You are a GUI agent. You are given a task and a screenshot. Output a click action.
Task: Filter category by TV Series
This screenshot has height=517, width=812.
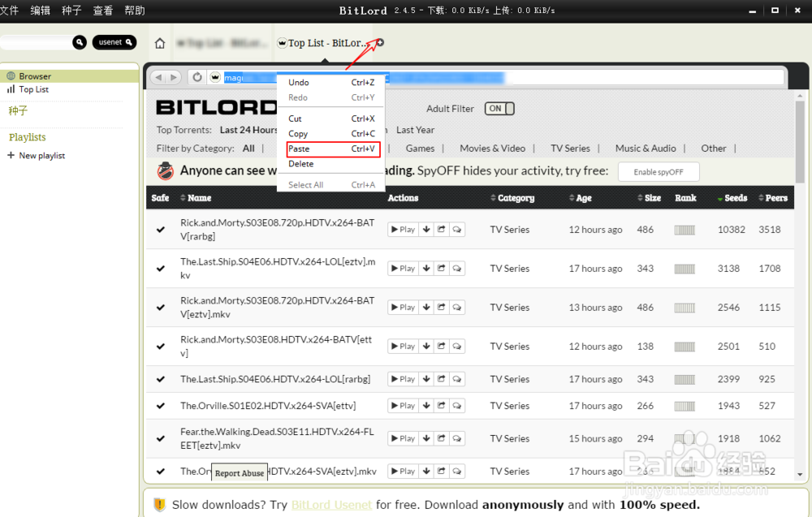[x=570, y=149]
